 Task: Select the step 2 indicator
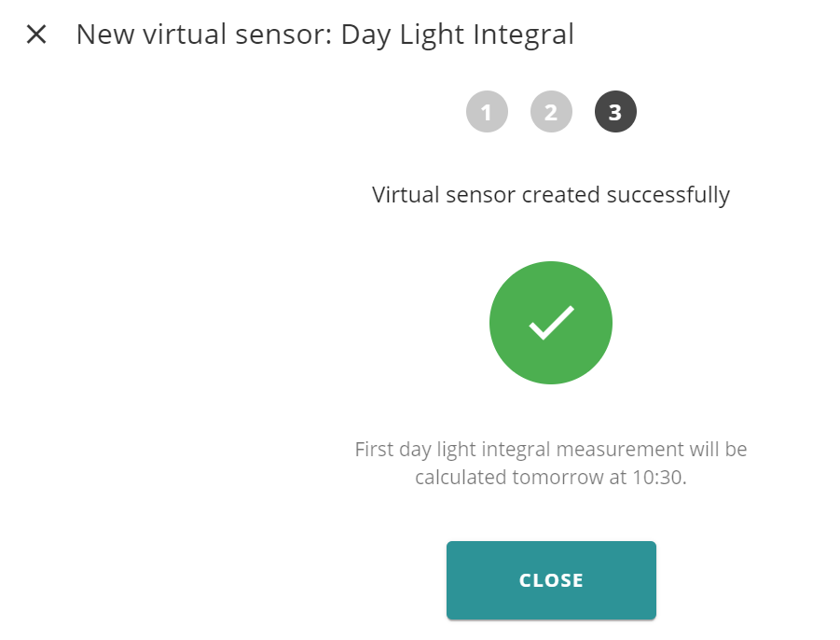pyautogui.click(x=551, y=112)
